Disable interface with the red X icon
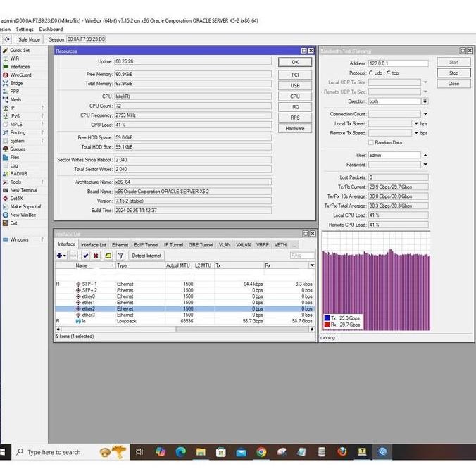 (96, 256)
